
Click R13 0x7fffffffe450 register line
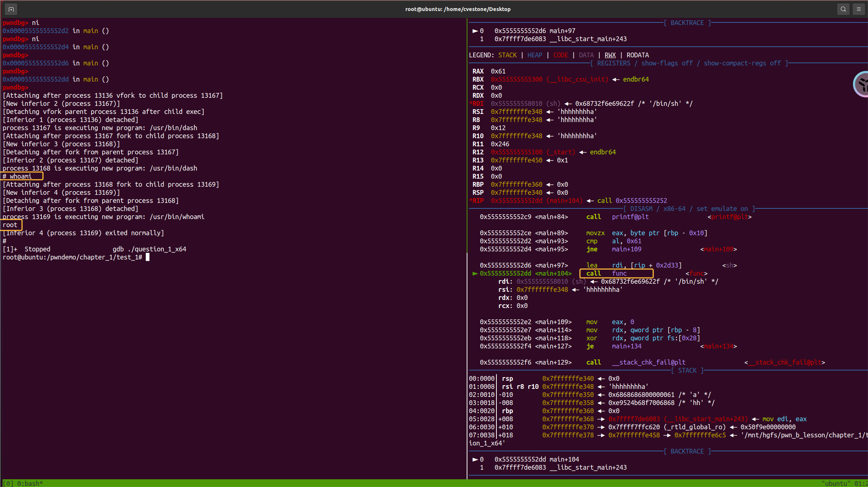520,160
